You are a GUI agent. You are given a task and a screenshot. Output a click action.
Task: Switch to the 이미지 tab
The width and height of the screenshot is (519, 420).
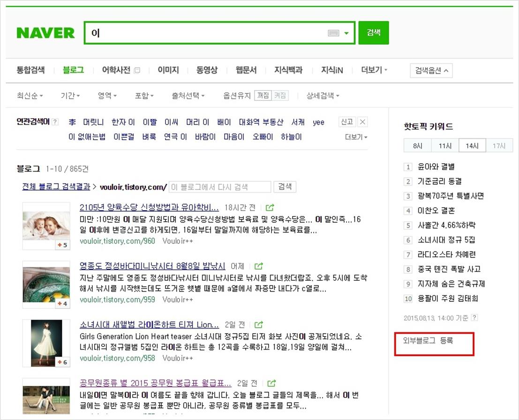pyautogui.click(x=168, y=70)
